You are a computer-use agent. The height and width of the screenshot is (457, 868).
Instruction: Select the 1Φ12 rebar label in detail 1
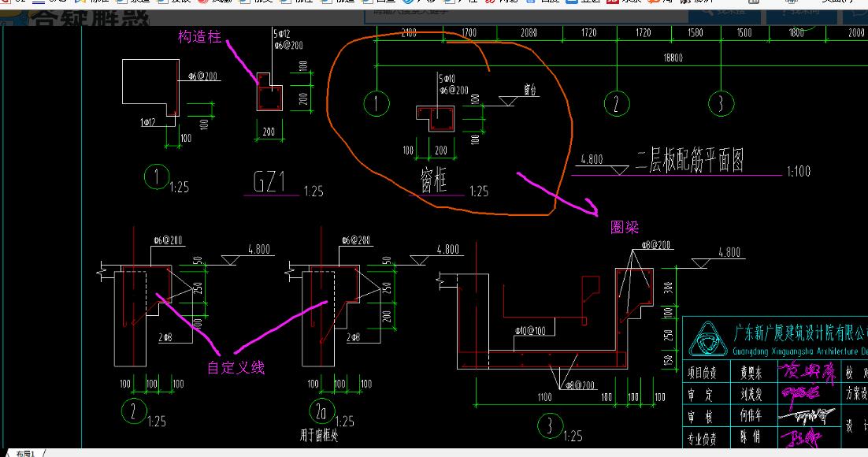[x=148, y=122]
